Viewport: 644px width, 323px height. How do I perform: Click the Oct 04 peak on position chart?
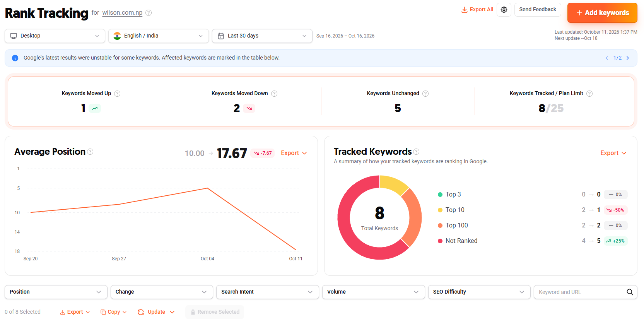pyautogui.click(x=207, y=188)
